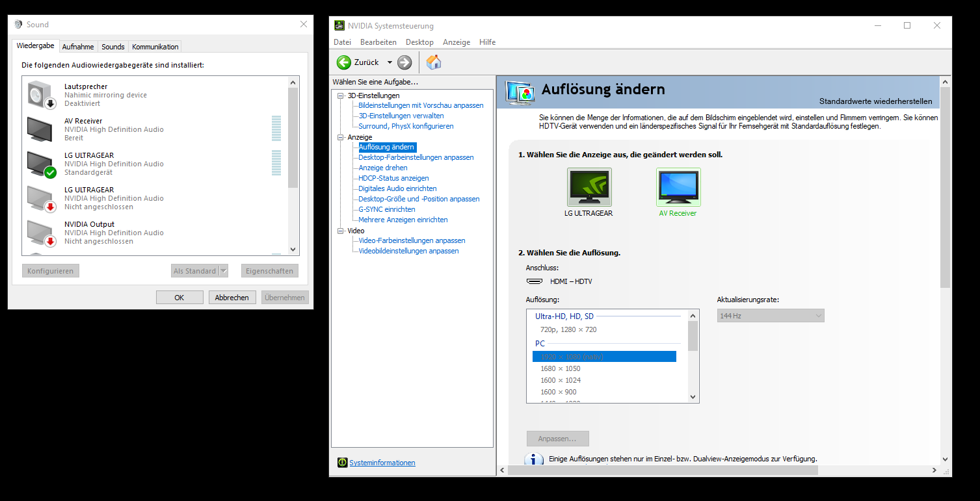The height and width of the screenshot is (501, 980).
Task: Open the Hilfe menu
Action: coord(488,42)
